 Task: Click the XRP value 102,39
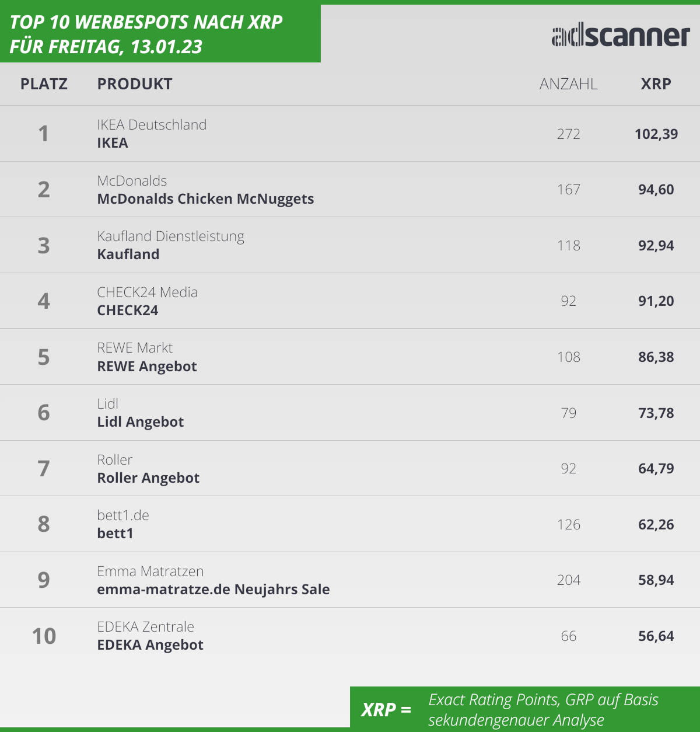point(656,134)
